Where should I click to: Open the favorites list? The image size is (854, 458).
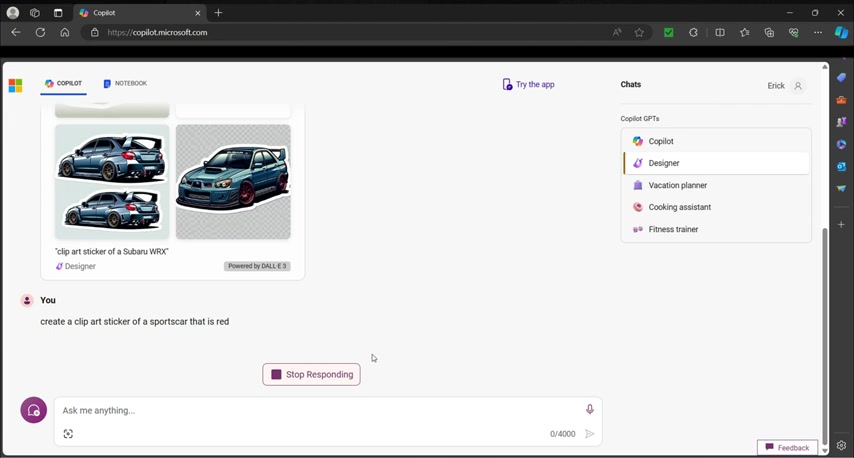pos(745,32)
